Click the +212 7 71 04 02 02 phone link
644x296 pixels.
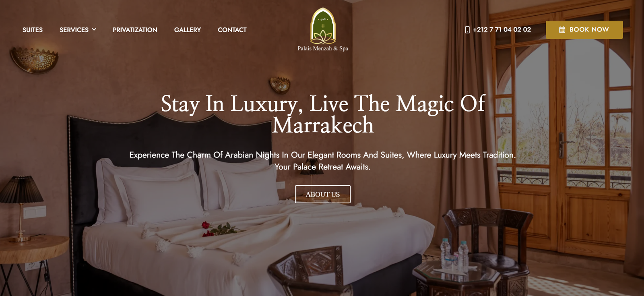coord(502,29)
